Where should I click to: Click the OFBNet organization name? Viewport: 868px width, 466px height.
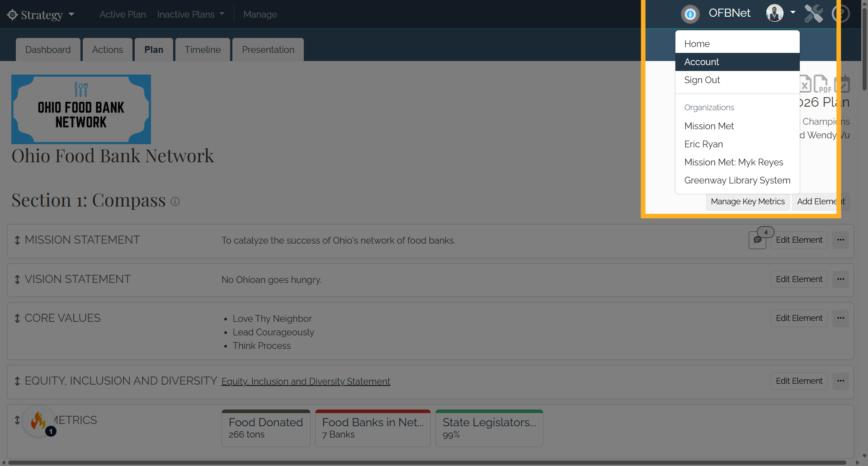[x=729, y=13]
